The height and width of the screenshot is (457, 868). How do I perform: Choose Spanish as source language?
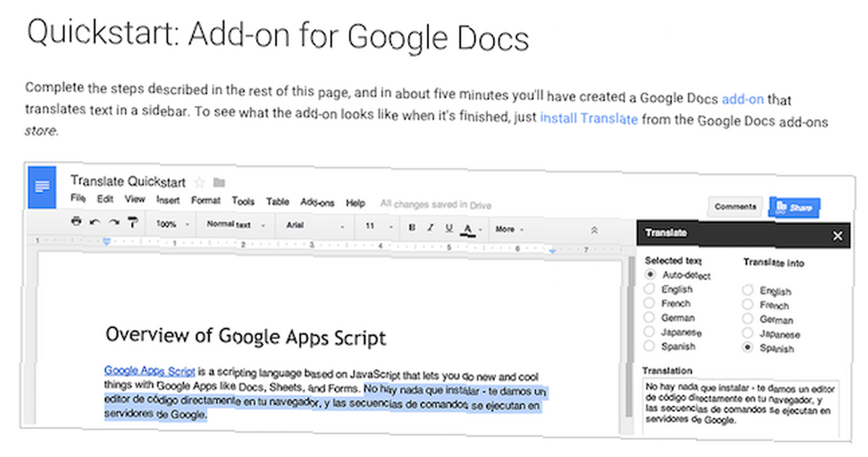pos(650,346)
